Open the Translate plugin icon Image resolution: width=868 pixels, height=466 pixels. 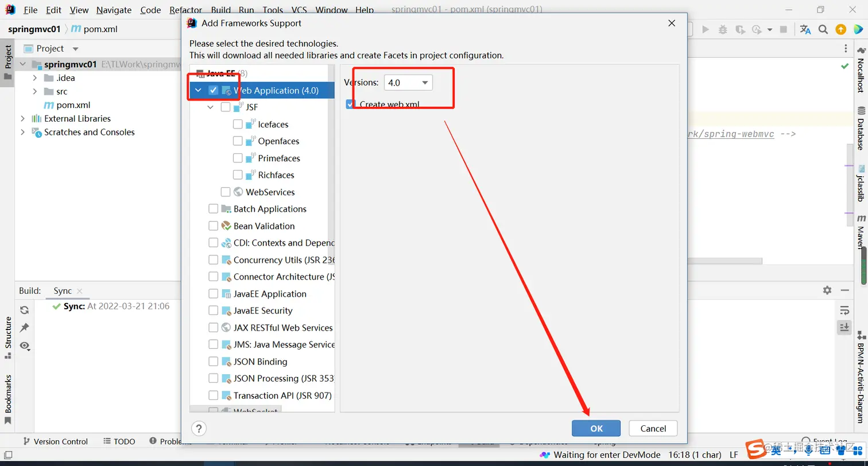(x=805, y=29)
